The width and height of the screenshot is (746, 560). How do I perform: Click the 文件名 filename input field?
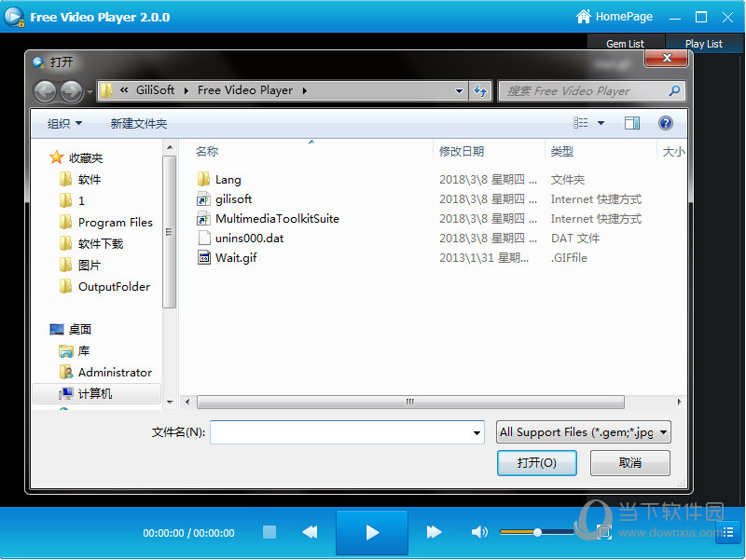tap(347, 432)
